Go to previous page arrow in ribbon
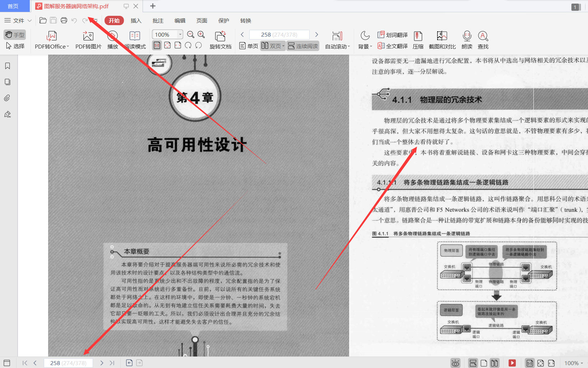The width and height of the screenshot is (588, 368). coord(242,34)
